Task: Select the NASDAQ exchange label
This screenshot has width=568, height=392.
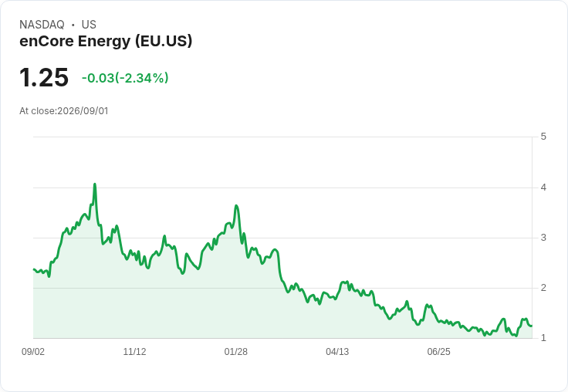Action: [x=42, y=25]
